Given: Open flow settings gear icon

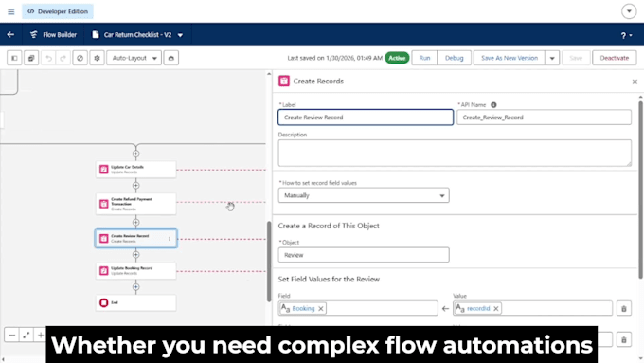Looking at the screenshot, I should point(97,58).
